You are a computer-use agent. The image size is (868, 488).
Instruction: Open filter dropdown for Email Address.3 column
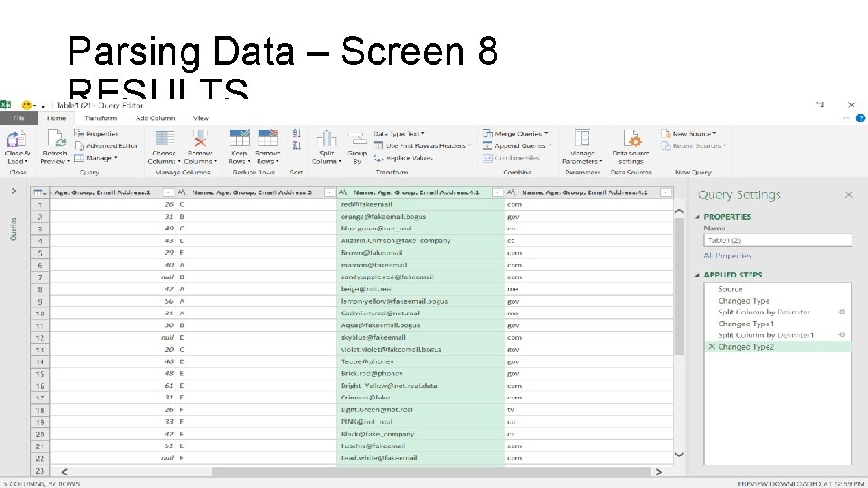pyautogui.click(x=329, y=192)
